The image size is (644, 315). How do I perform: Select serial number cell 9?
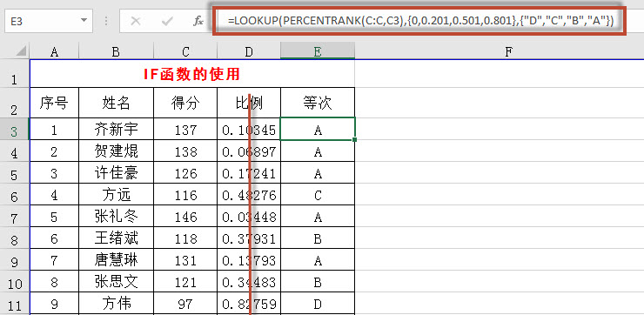click(54, 304)
